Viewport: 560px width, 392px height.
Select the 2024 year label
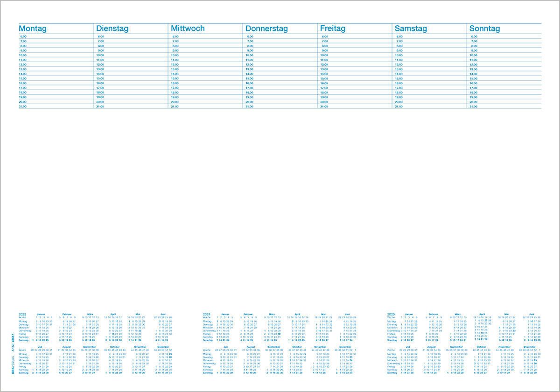[207, 315]
